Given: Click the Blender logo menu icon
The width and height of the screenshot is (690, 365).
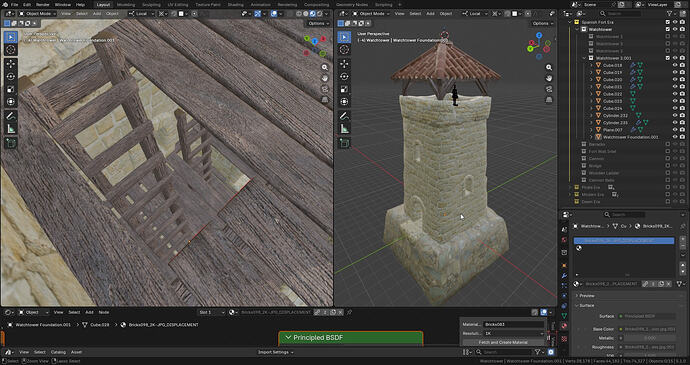Looking at the screenshot, I should pos(5,4).
